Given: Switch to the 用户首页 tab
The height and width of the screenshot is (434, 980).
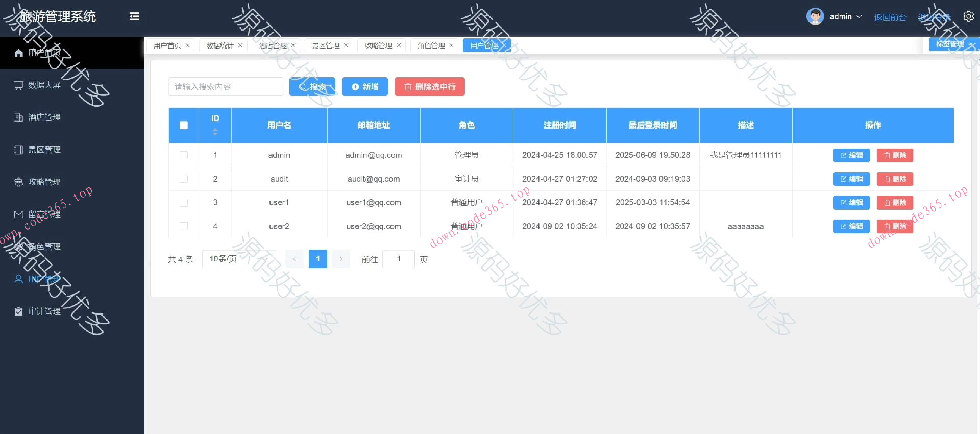Looking at the screenshot, I should [x=167, y=45].
